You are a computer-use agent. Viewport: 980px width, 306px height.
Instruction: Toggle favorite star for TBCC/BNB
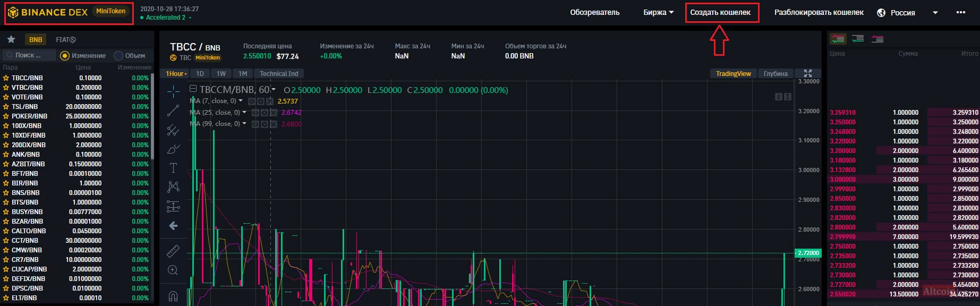[6, 78]
